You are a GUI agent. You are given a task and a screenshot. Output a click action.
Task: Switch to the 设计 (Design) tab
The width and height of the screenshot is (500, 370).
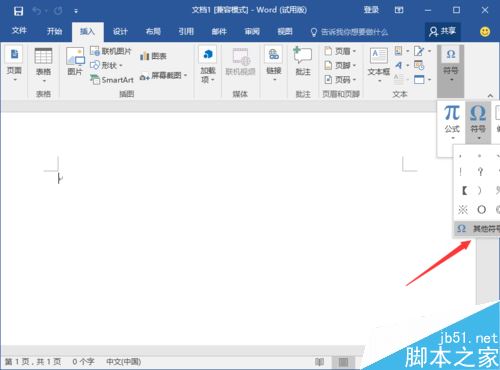point(120,31)
